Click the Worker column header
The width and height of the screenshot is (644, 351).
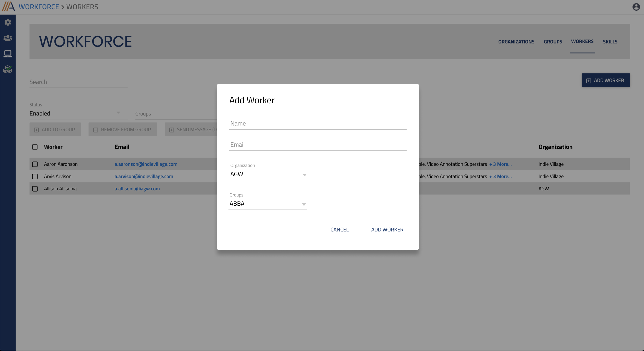click(53, 147)
